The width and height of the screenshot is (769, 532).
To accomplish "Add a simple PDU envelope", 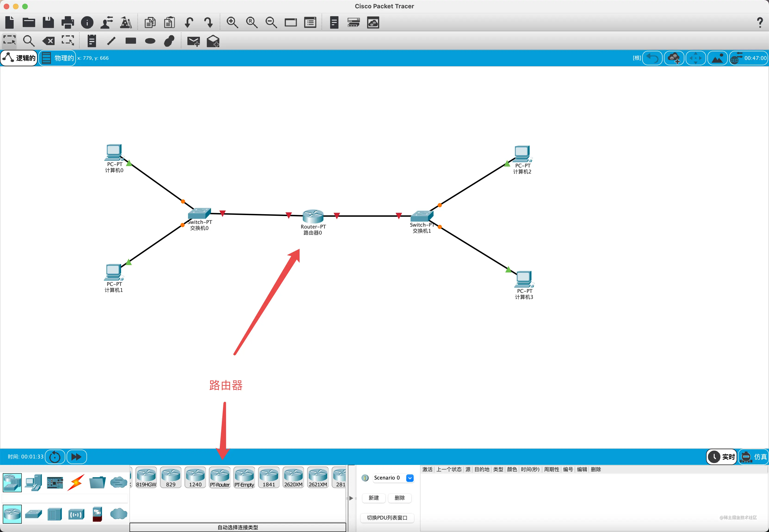I will pyautogui.click(x=193, y=41).
